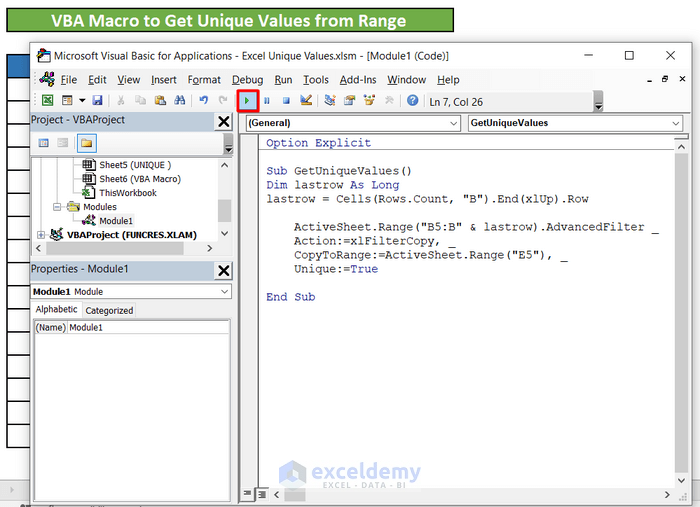Select Module1 in project tree

(116, 221)
